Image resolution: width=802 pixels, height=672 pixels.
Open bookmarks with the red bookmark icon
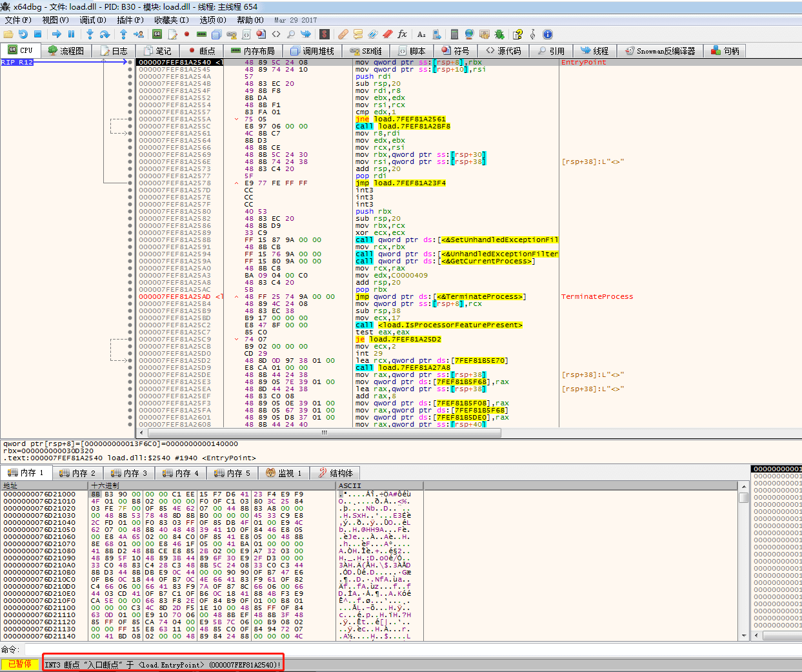388,34
